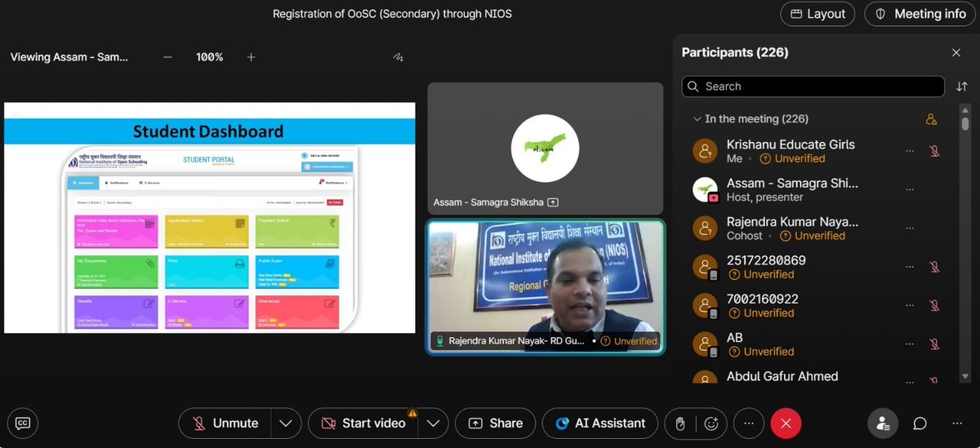
Task: Open the AI Assistant
Action: point(600,423)
